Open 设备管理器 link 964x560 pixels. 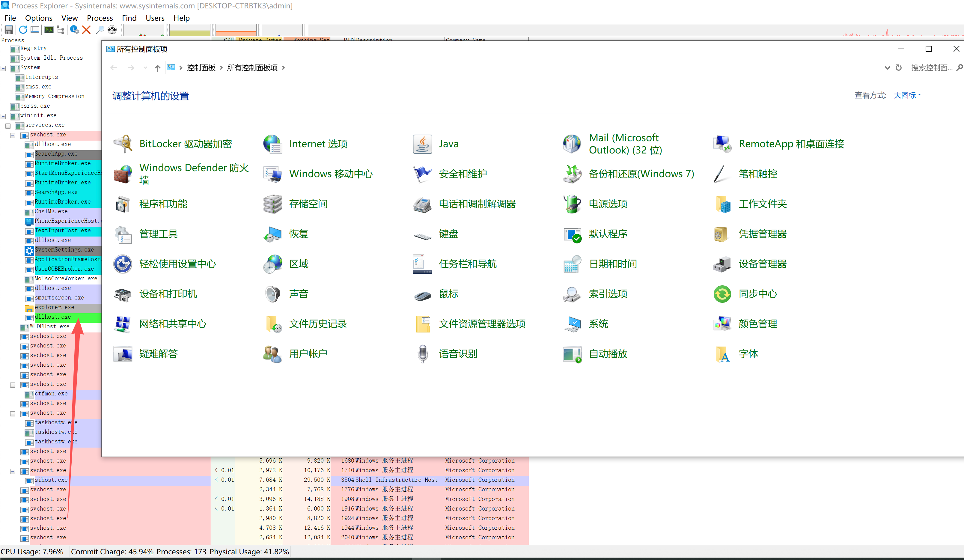point(762,264)
